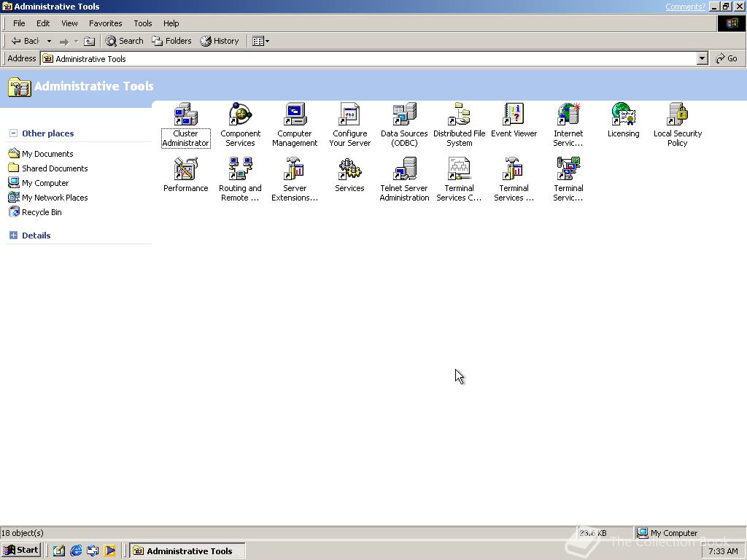The image size is (747, 560).
Task: Open Event Viewer icon
Action: [x=514, y=120]
